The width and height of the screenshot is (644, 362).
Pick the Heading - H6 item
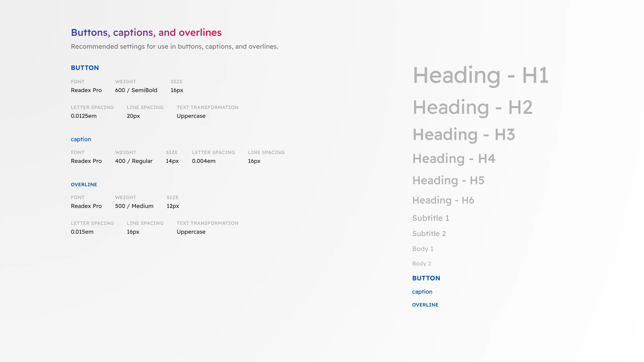443,200
